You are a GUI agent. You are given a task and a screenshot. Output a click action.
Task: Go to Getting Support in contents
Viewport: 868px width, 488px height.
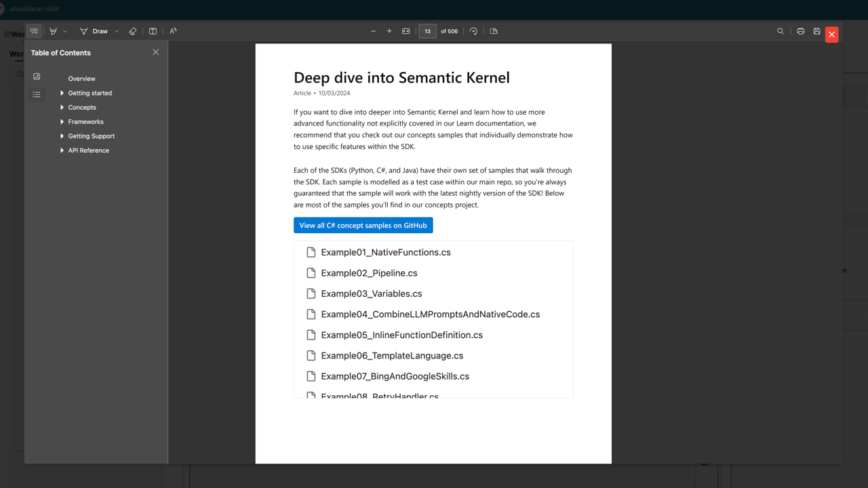coord(91,136)
